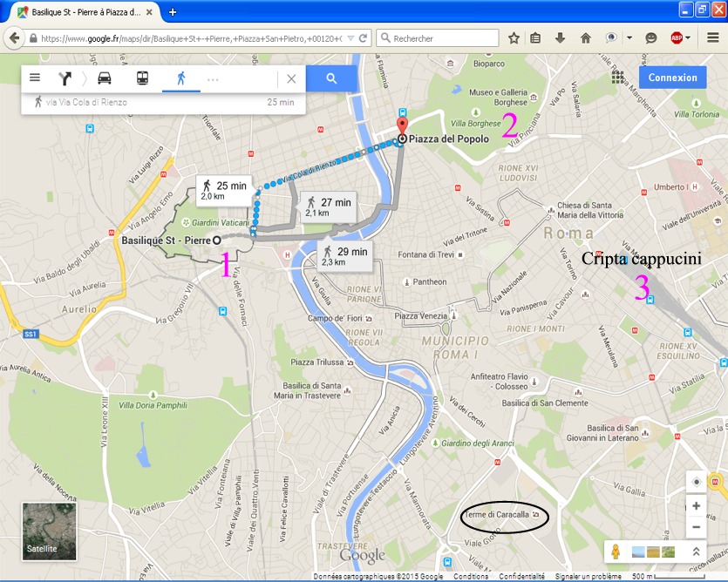This screenshot has height=582, width=728.
Task: Go to Firefox home page
Action: point(586,38)
